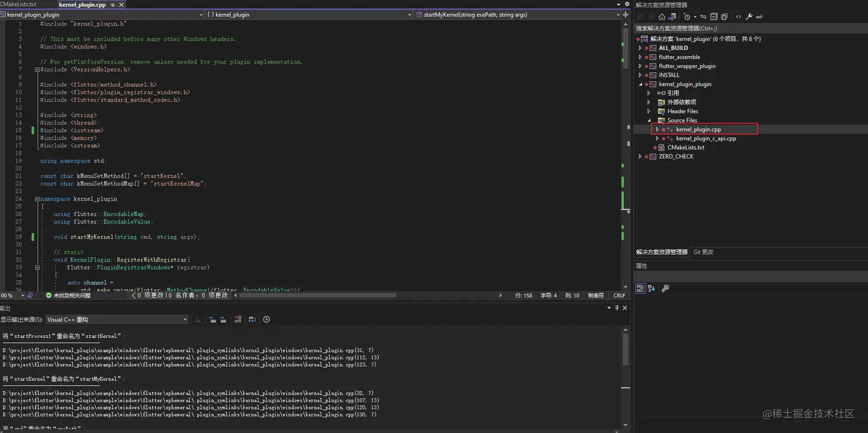868x433 pixels.
Task: Click the CRLF line ending indicator
Action: coord(619,295)
